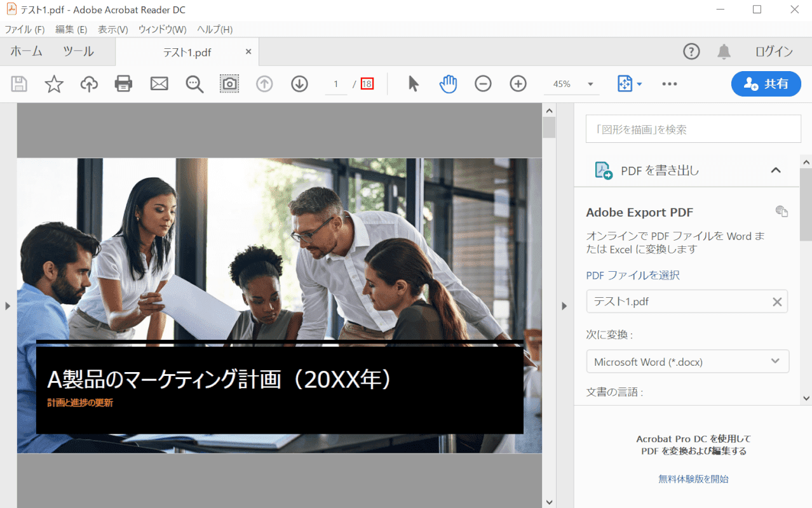
Task: Collapse the PDF を書き出し section
Action: [x=775, y=170]
